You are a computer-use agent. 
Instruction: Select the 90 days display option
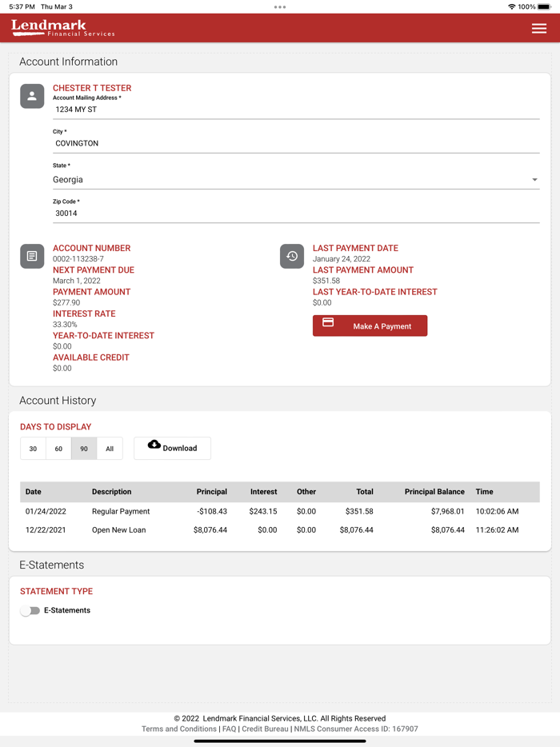click(84, 449)
